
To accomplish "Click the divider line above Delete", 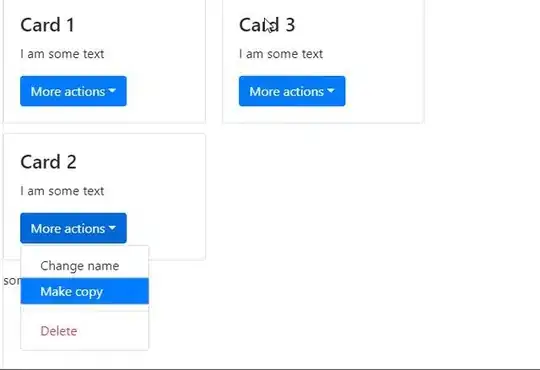I will click(85, 311).
